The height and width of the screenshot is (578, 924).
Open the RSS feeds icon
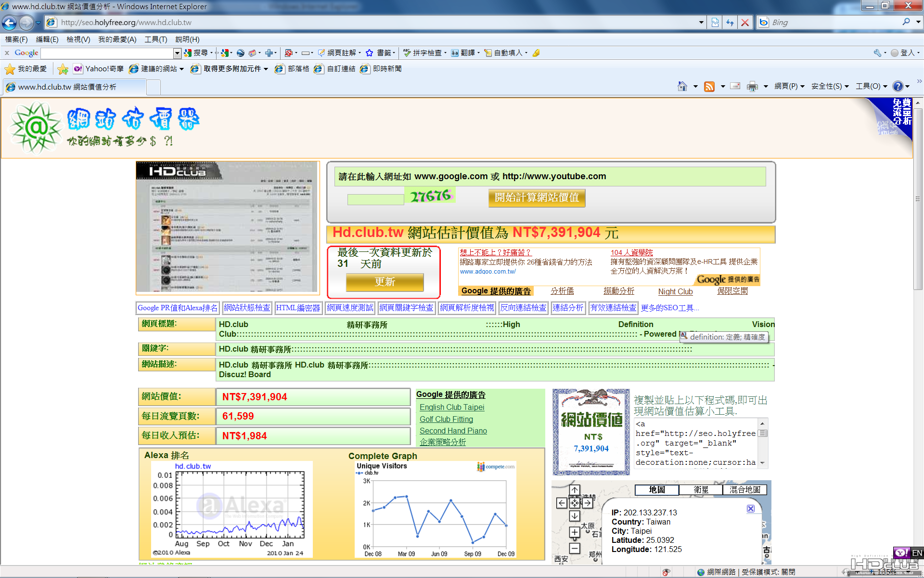(x=709, y=86)
